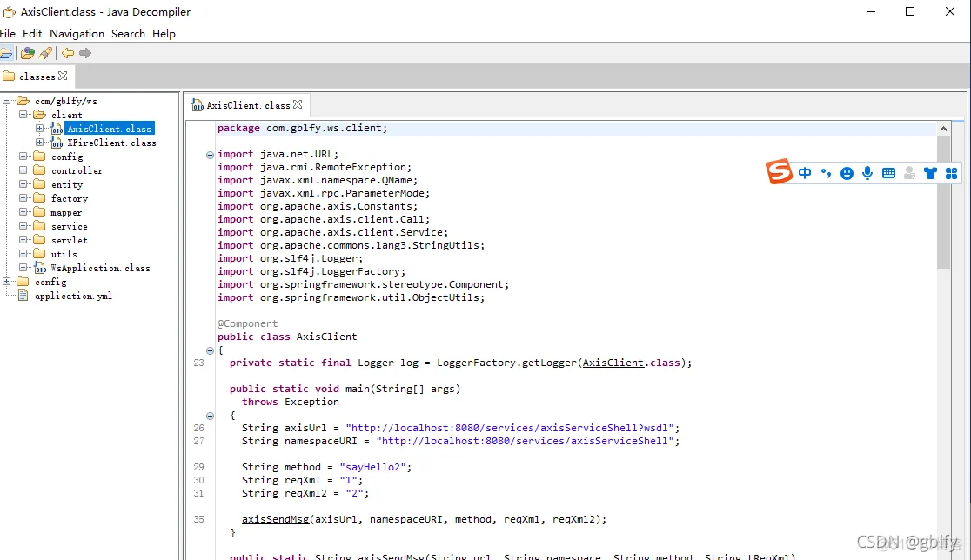Expand the utils folder node

click(23, 254)
